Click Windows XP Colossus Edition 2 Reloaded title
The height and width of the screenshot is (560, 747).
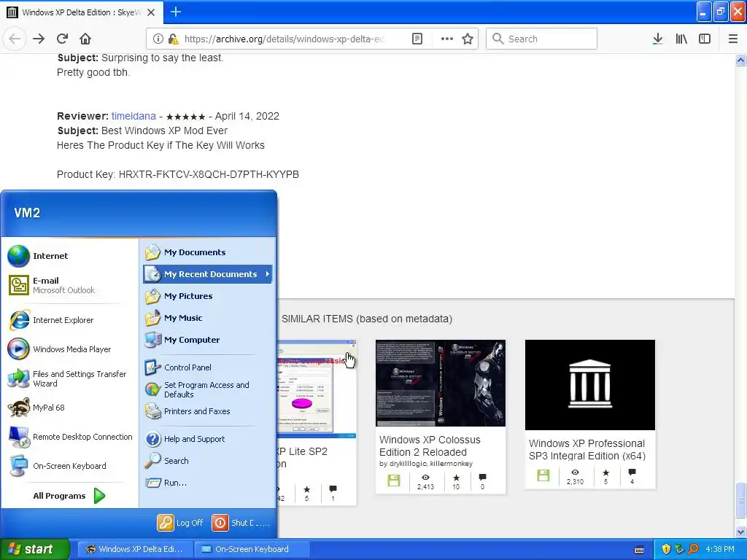430,446
